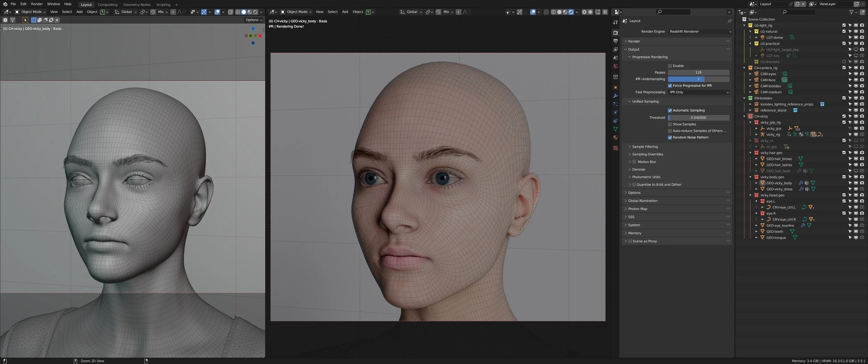This screenshot has height=364, width=868.
Task: Open the Texture properties checker tab
Action: tap(616, 148)
